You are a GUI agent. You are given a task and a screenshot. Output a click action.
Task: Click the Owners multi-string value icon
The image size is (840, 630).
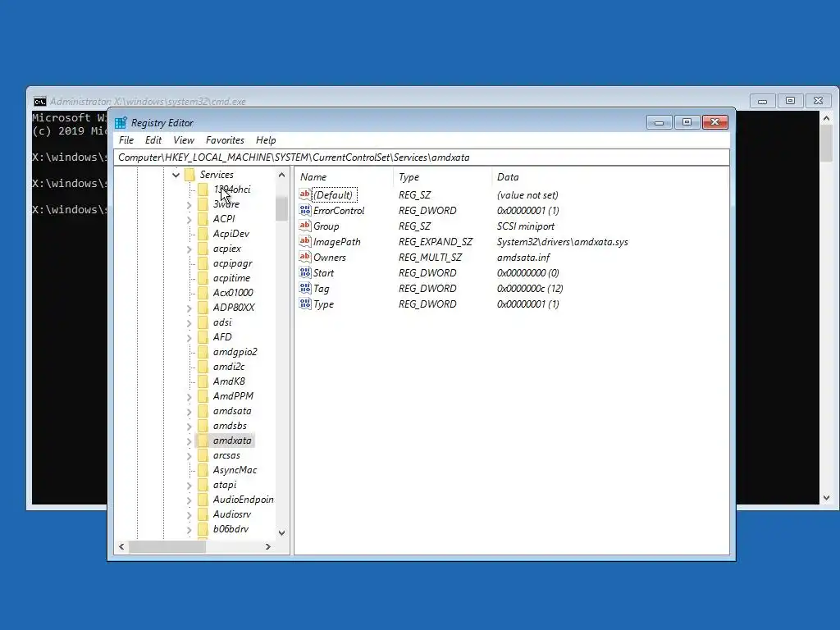[x=305, y=257]
